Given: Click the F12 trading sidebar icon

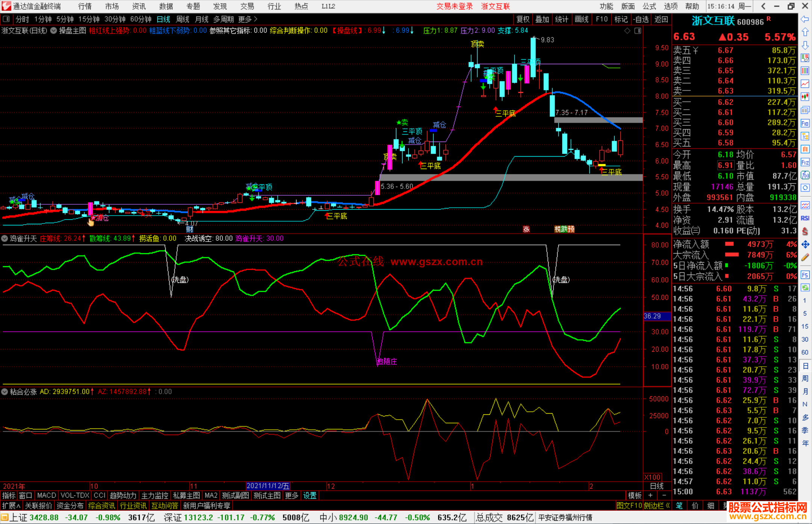Looking at the screenshot, I should pyautogui.click(x=805, y=162).
